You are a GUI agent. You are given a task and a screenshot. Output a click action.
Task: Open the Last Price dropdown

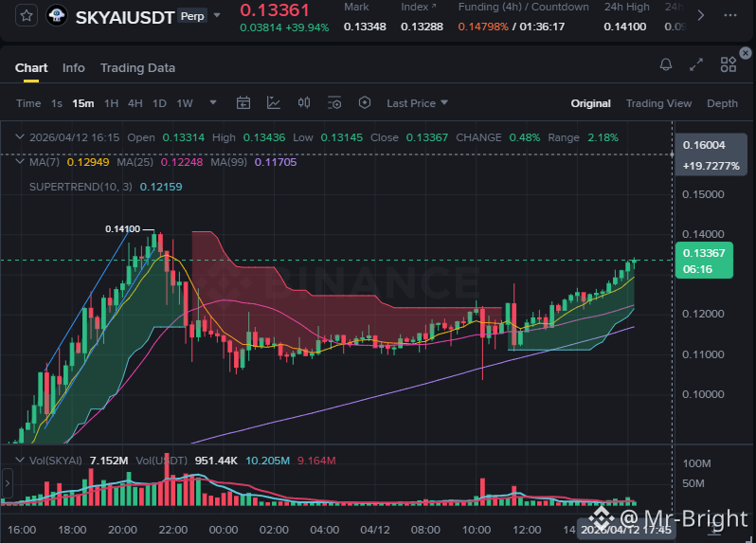417,103
